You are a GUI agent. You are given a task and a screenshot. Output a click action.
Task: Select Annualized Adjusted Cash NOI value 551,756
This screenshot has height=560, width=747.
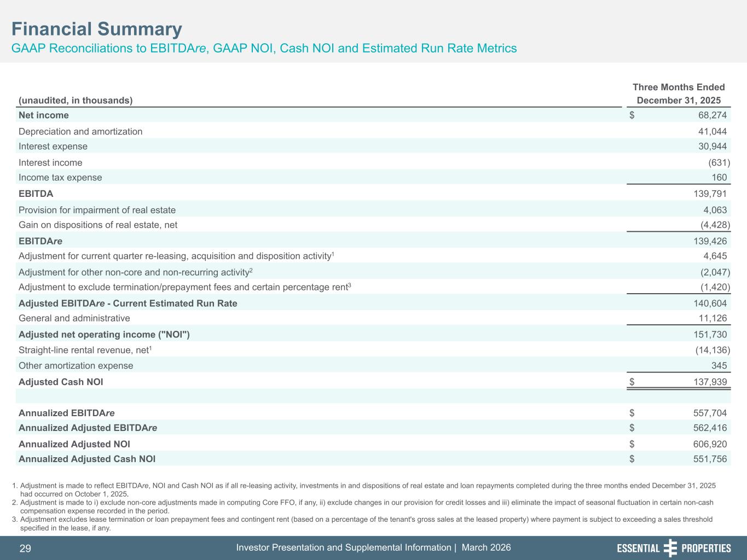710,459
